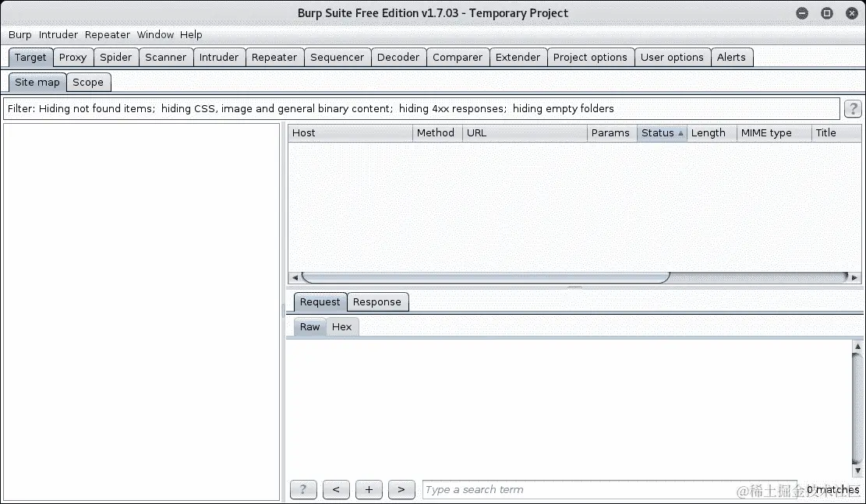The width and height of the screenshot is (866, 504).
Task: Open the Project options tab
Action: pyautogui.click(x=590, y=58)
